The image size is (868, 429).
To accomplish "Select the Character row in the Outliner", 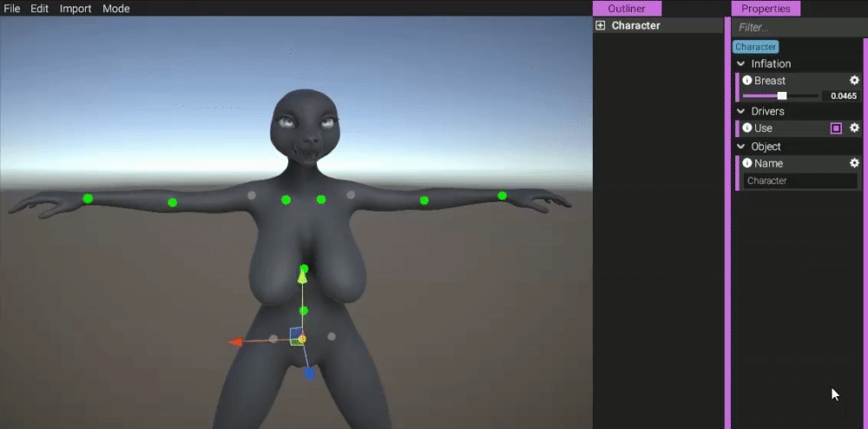I will (658, 25).
